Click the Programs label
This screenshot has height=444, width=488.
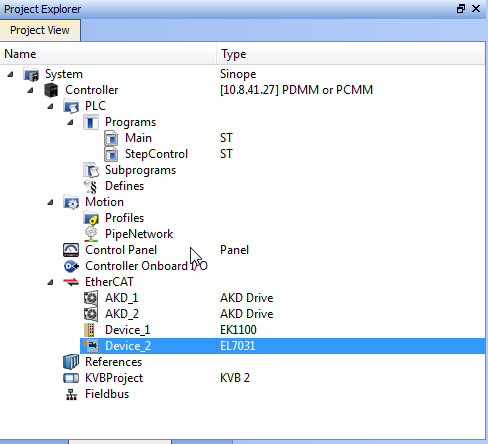point(130,122)
